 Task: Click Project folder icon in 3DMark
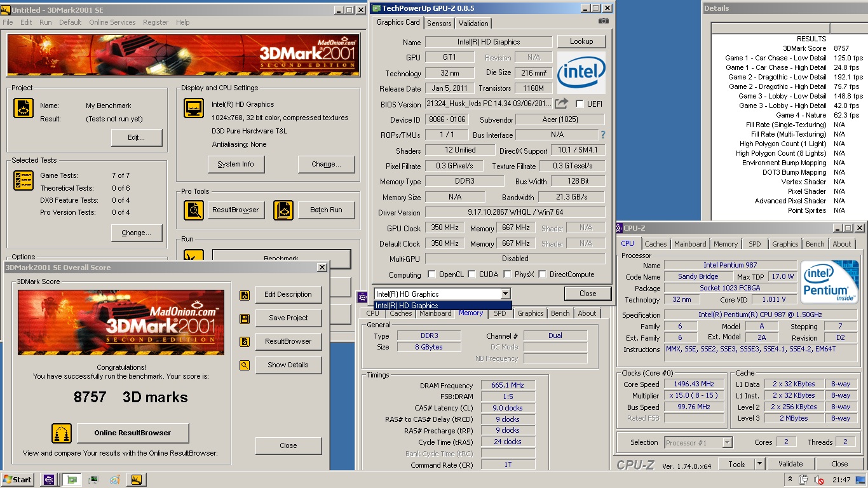(24, 108)
